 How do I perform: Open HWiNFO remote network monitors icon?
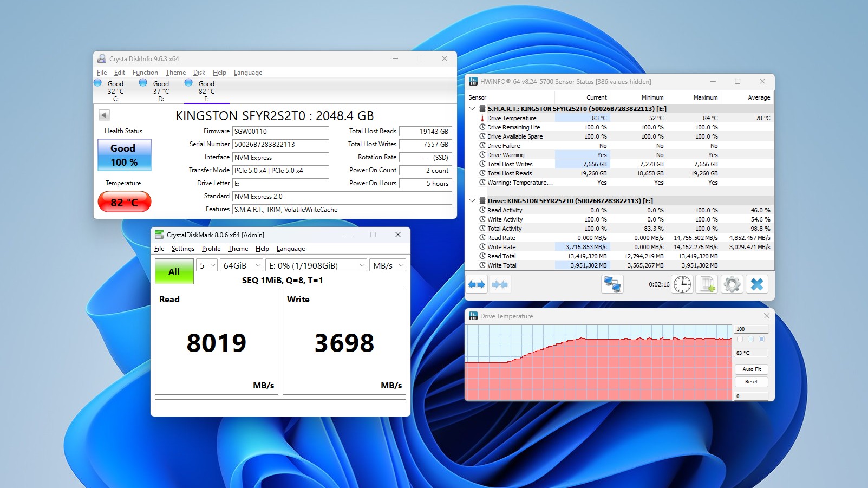(x=612, y=284)
